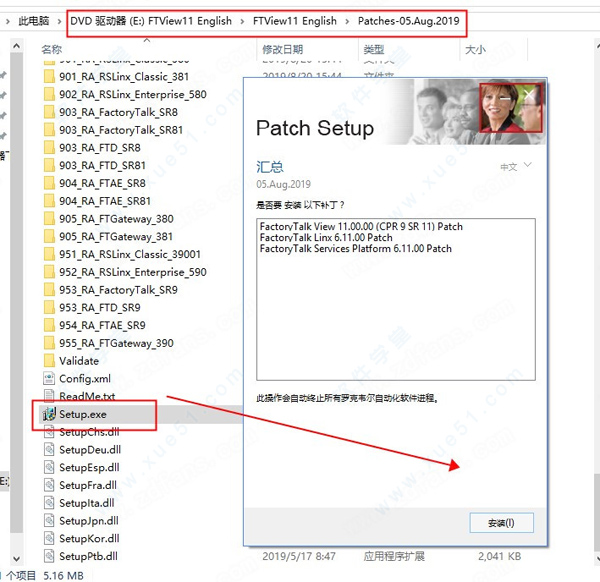The width and height of the screenshot is (600, 582).
Task: Select SetupDeu.dll file icon
Action: pos(49,449)
